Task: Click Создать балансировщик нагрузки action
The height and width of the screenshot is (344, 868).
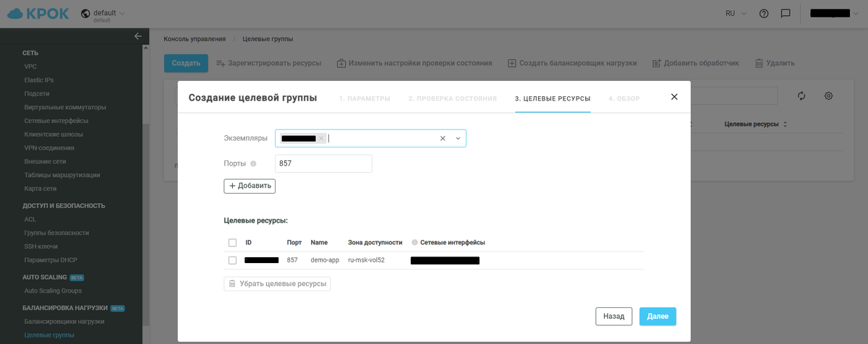Action: click(572, 63)
